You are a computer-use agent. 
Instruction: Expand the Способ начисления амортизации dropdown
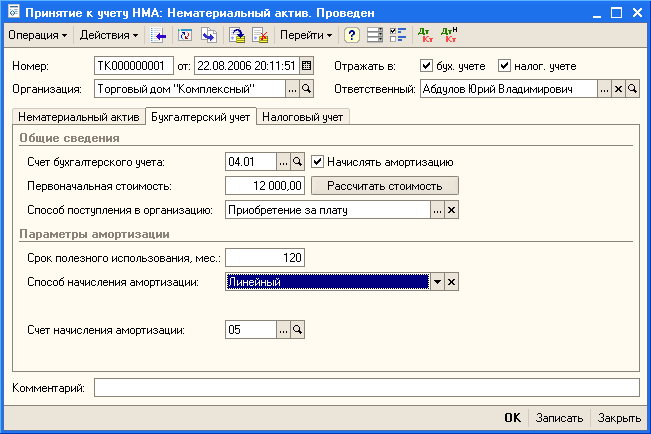coord(437,282)
